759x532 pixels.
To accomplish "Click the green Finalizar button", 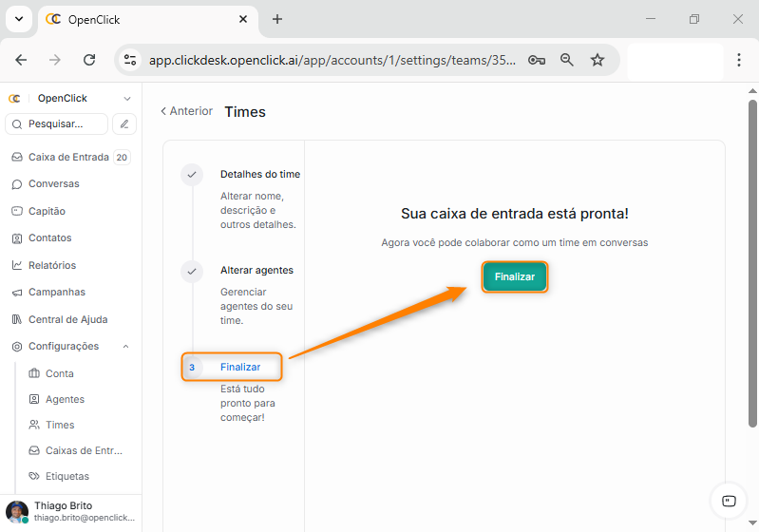I will click(514, 276).
